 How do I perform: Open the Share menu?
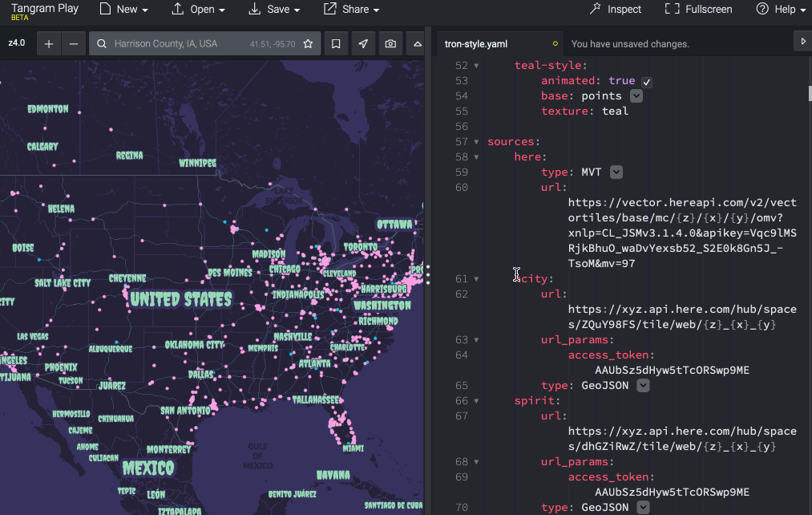pos(352,10)
